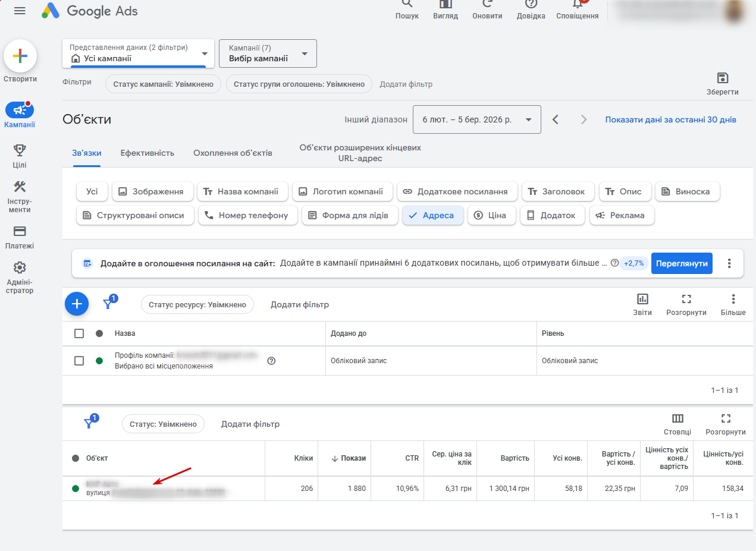Click Показати дані за останні 30 днів
The image size is (756, 551).
pyautogui.click(x=671, y=119)
